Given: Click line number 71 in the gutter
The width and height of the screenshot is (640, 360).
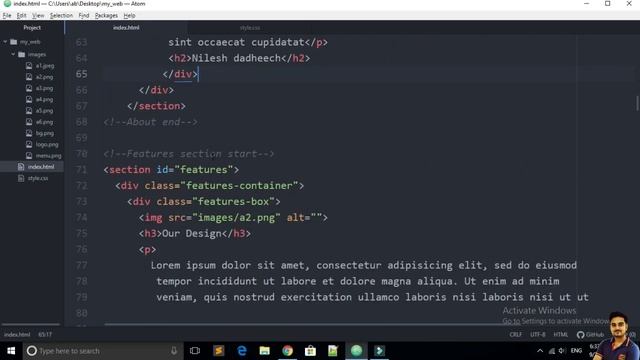Looking at the screenshot, I should tap(82, 170).
